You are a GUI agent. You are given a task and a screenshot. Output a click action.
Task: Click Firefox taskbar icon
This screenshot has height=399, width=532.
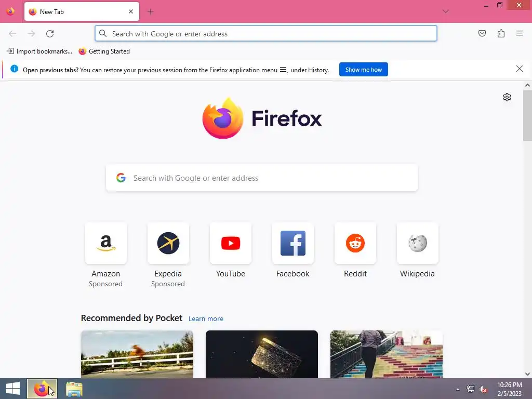[x=42, y=389]
